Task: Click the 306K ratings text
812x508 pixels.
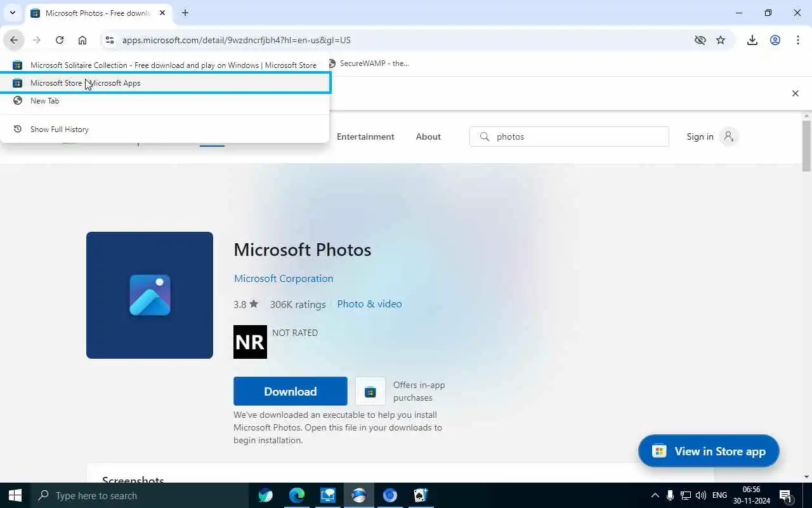Action: point(298,304)
